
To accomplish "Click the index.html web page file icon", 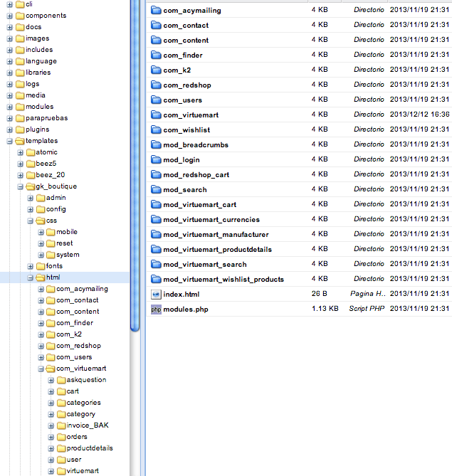I will 156,294.
